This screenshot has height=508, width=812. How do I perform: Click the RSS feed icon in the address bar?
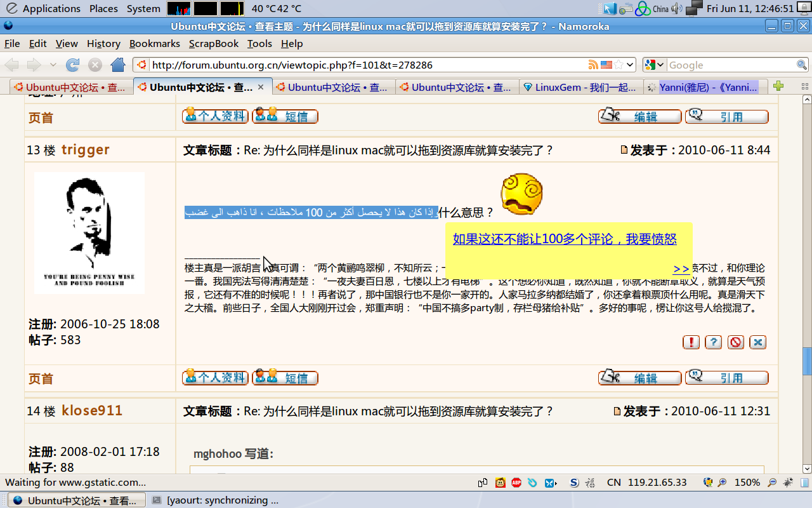click(593, 65)
